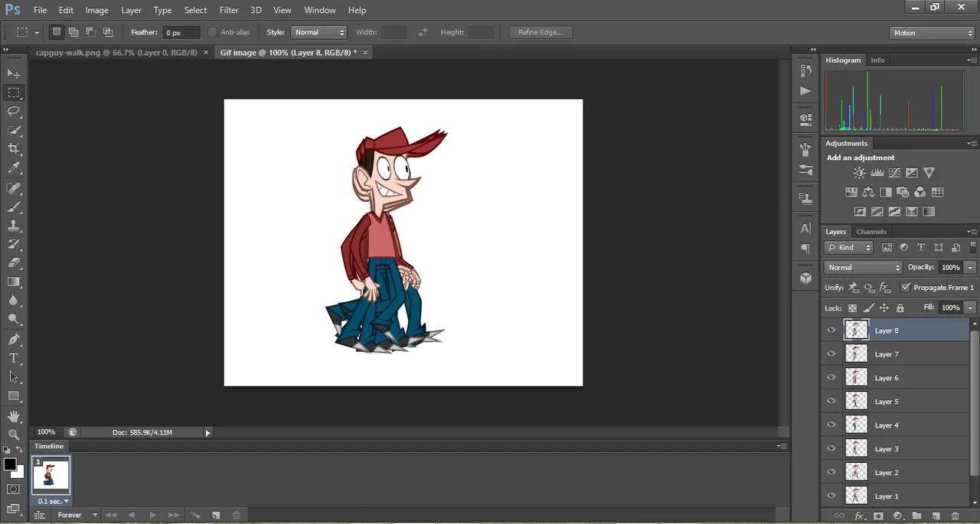The width and height of the screenshot is (980, 524).
Task: Open the Fill slider dropdown arrow
Action: [x=970, y=308]
